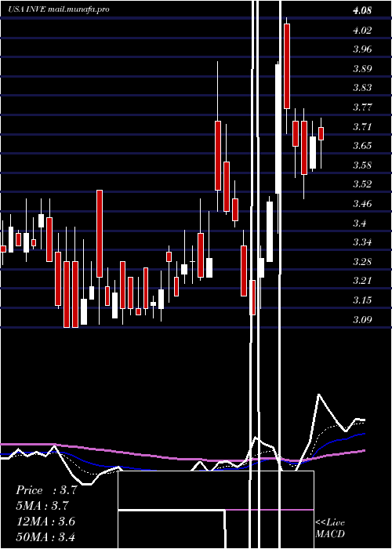The height and width of the screenshot is (549, 392).
Task: Click the last red candle at chart's right edge
Action: point(321,134)
